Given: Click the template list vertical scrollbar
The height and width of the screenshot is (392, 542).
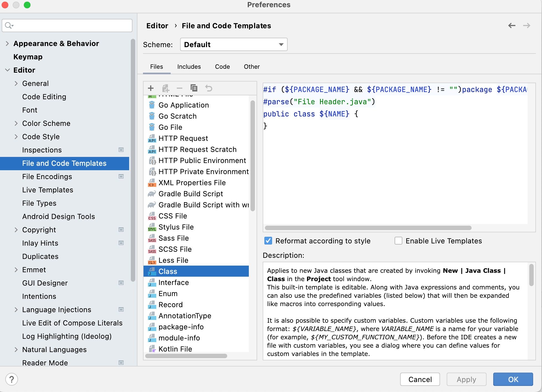Looking at the screenshot, I should (x=252, y=155).
